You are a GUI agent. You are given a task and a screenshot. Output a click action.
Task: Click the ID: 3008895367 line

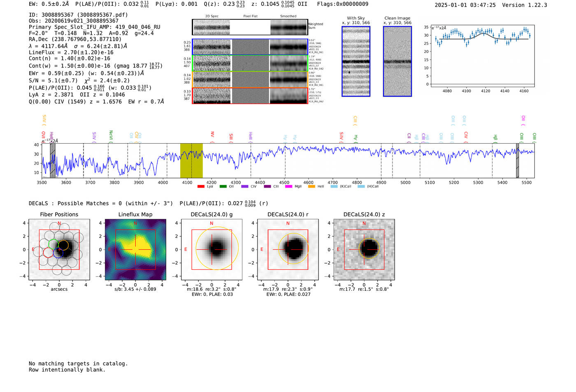pos(78,15)
